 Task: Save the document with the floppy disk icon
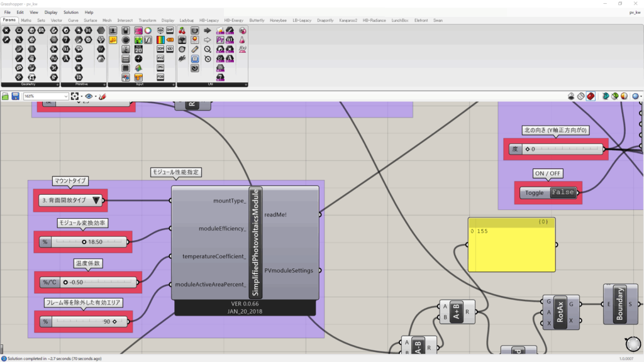click(15, 96)
